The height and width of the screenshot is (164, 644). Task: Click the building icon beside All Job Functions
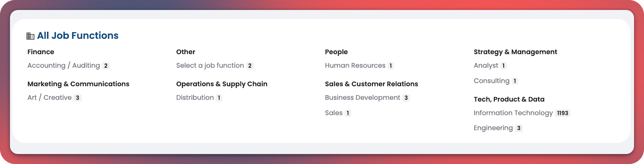pos(30,36)
